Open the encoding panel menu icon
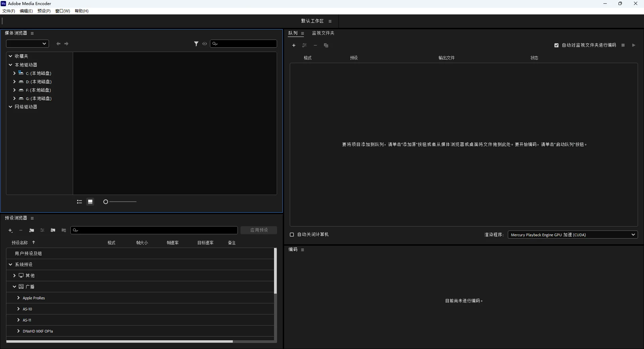This screenshot has width=644, height=349. click(303, 250)
